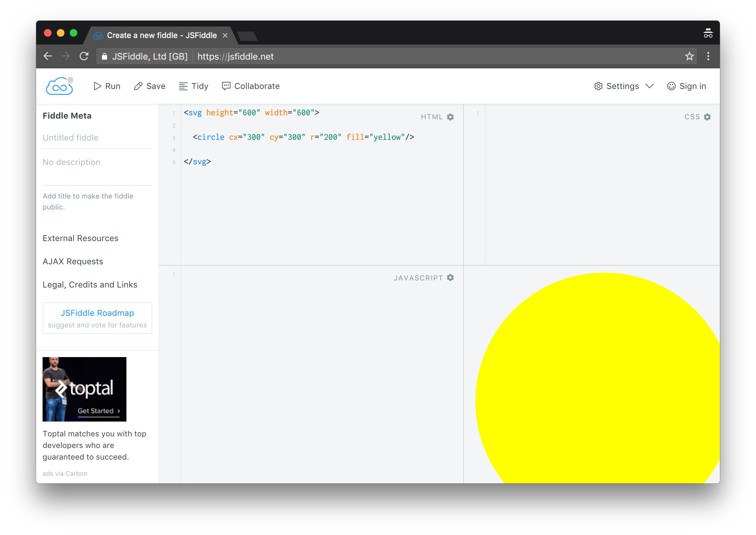Expand the AJAX Requests section

73,261
